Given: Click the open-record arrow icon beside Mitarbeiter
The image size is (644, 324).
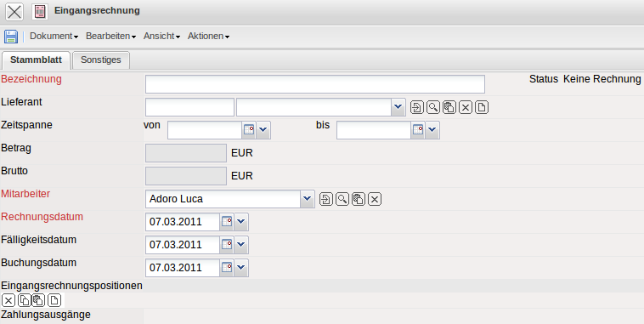Looking at the screenshot, I should point(325,199).
